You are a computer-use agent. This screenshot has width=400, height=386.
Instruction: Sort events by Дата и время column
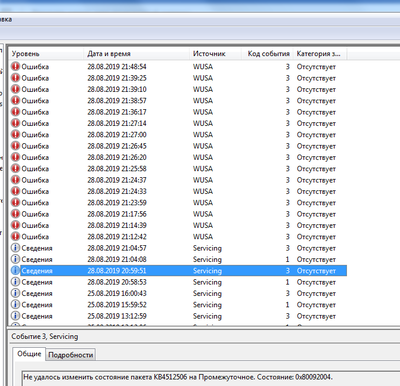tap(136, 54)
